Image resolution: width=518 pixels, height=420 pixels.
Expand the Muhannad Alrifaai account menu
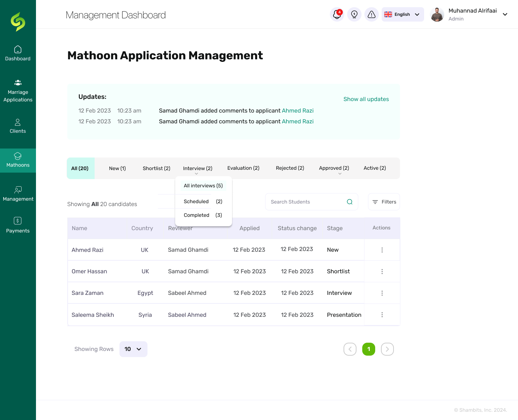[x=505, y=14]
